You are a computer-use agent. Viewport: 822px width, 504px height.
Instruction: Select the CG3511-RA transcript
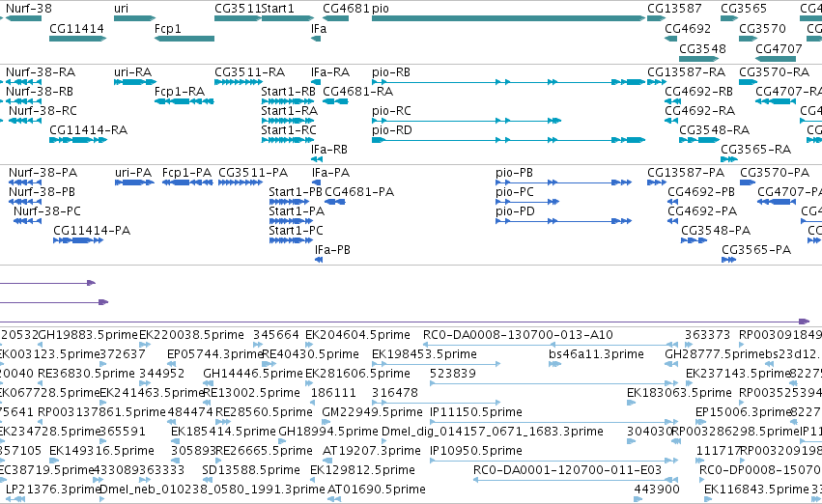coord(239,82)
